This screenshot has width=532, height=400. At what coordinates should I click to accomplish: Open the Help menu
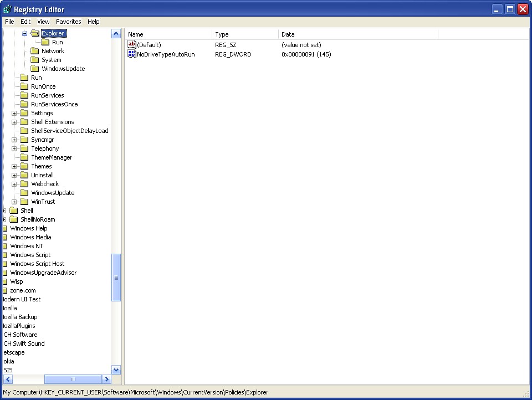point(93,22)
